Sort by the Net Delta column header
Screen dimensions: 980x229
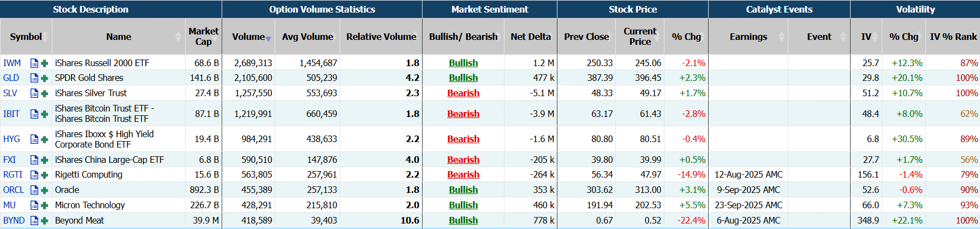(x=530, y=37)
